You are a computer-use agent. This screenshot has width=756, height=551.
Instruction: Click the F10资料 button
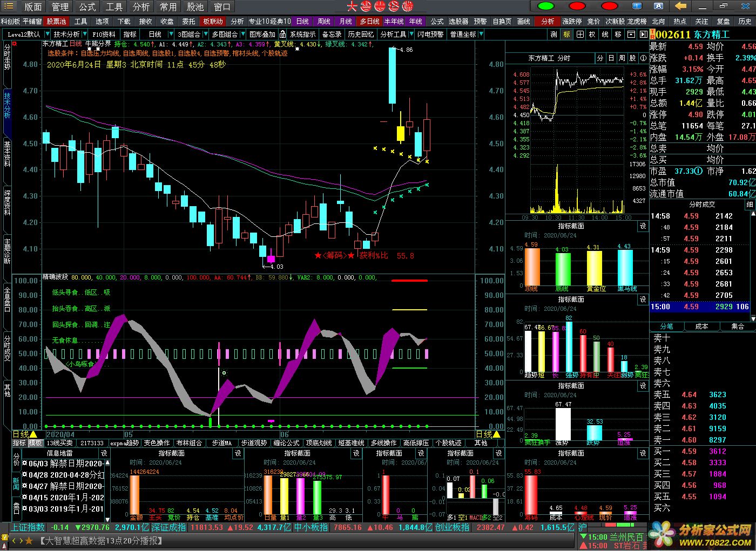104,34
